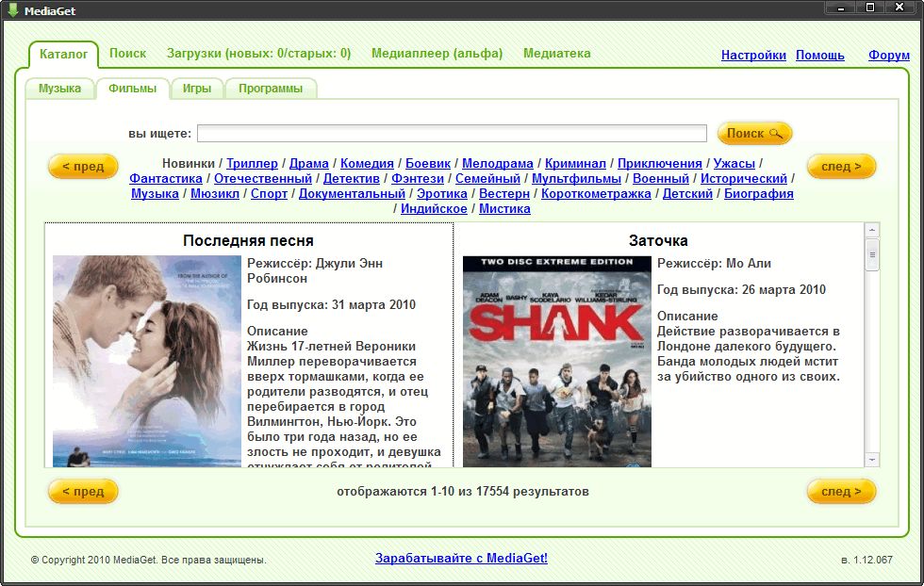Open the Помощь link
924x586 pixels.
pos(819,55)
